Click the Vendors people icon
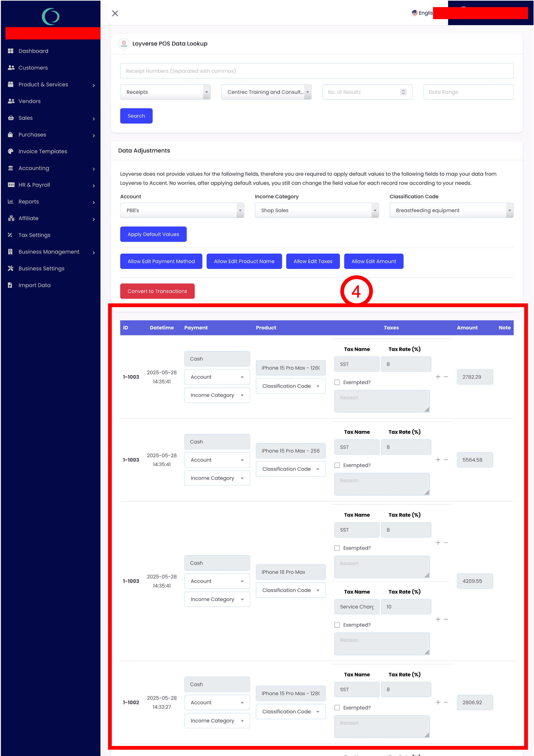This screenshot has height=756, width=534. pos(11,101)
